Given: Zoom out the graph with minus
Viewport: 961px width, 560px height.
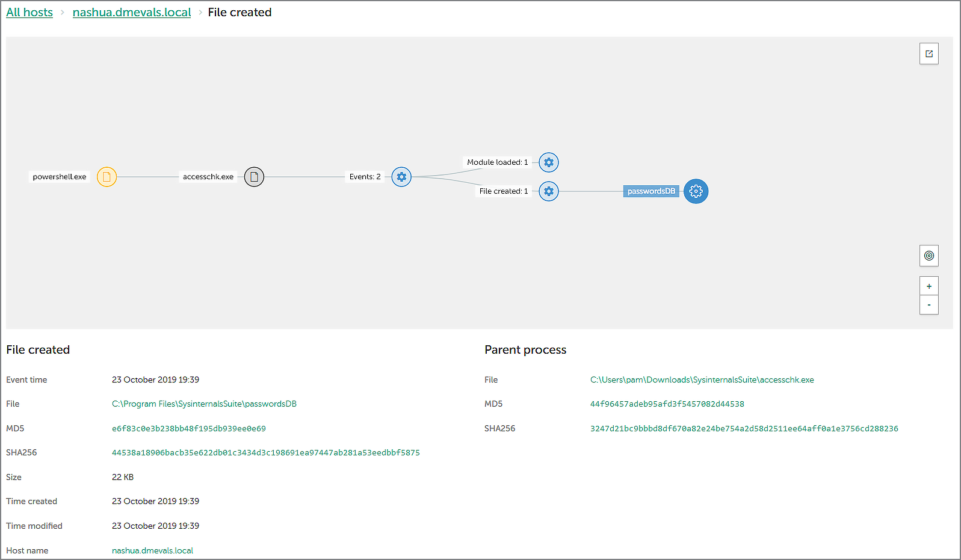Looking at the screenshot, I should click(929, 305).
